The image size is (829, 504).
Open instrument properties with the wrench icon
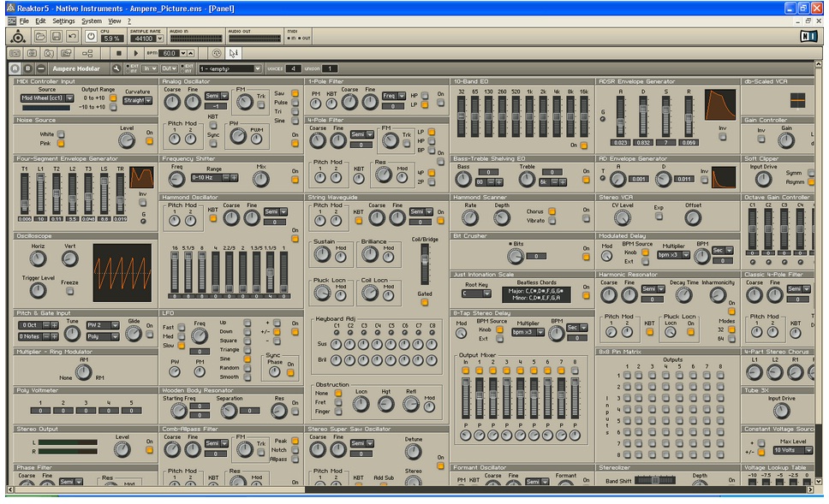tap(116, 68)
